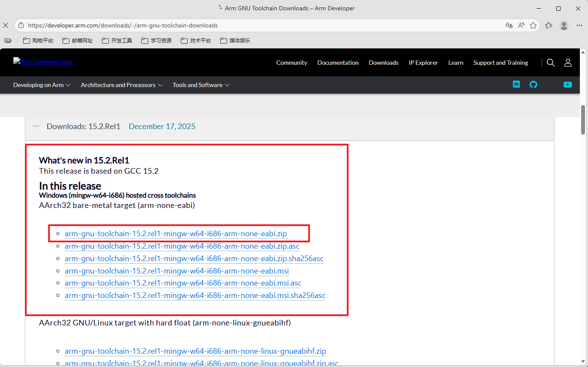The image size is (588, 367).
Task: Open the site search magnifier icon
Action: 551,63
